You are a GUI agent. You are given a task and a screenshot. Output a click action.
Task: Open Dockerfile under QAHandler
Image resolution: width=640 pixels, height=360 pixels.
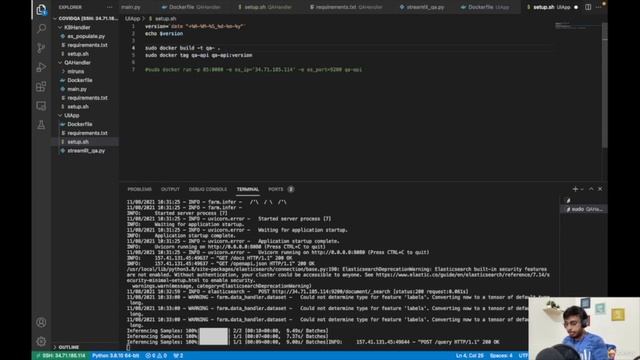(x=80, y=80)
